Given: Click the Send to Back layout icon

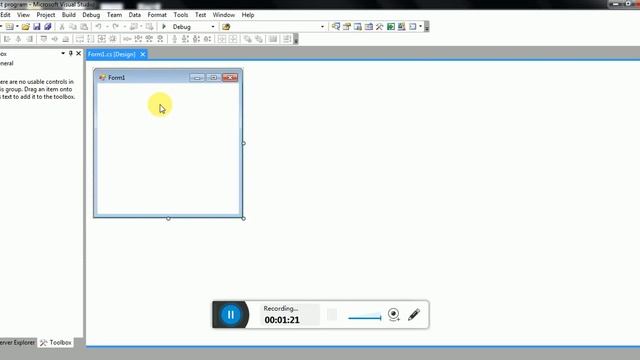Looking at the screenshot, I should 259,39.
